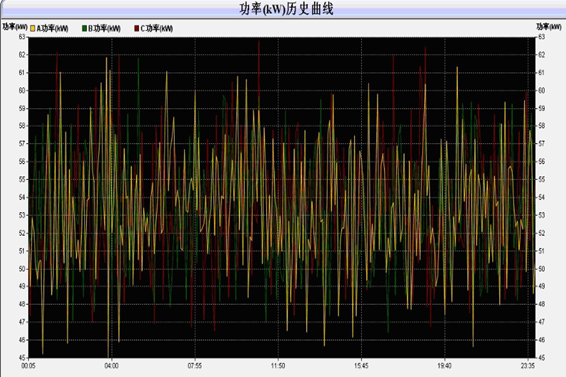Click the 00:05 time axis label
Image resolution: width=566 pixels, height=377 pixels.
(28, 366)
